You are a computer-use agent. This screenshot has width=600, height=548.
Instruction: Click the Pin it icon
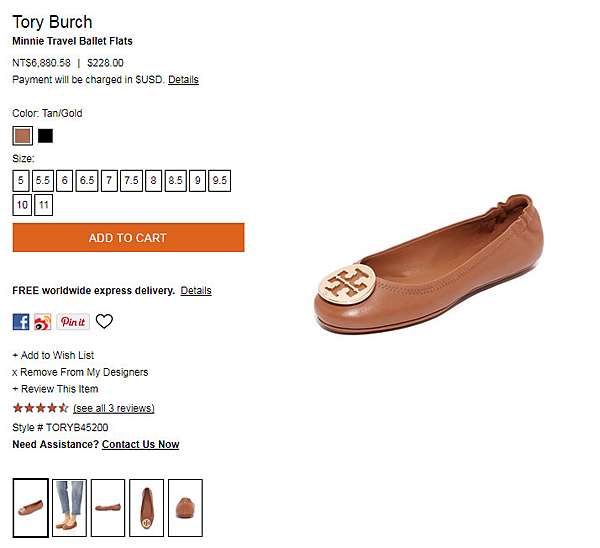tap(73, 322)
